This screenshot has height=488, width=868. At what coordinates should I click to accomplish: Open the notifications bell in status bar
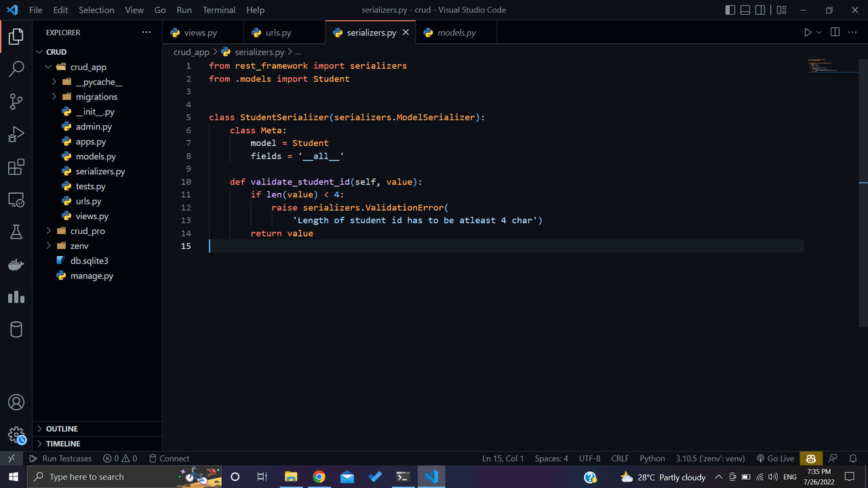(853, 459)
